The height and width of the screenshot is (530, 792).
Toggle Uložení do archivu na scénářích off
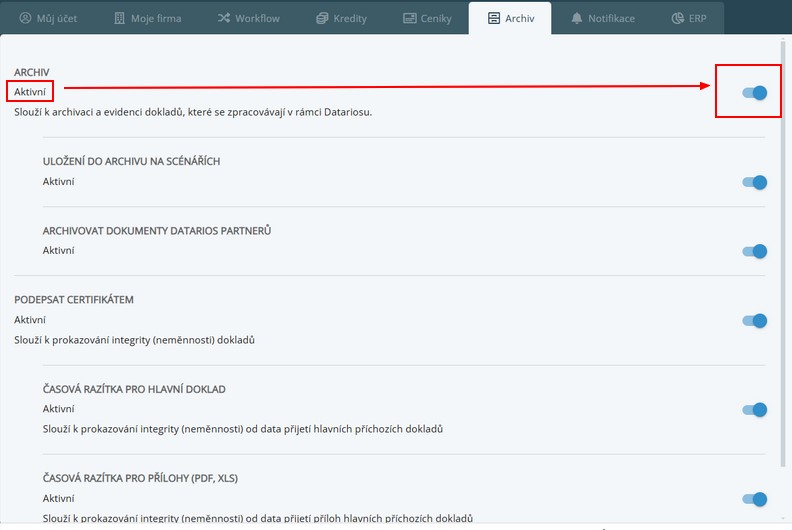tap(754, 182)
